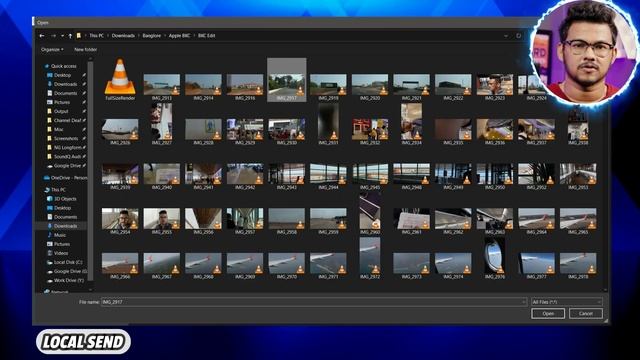The height and width of the screenshot is (360, 640).
Task: Select the FullSizeRender VLC file
Action: point(120,80)
